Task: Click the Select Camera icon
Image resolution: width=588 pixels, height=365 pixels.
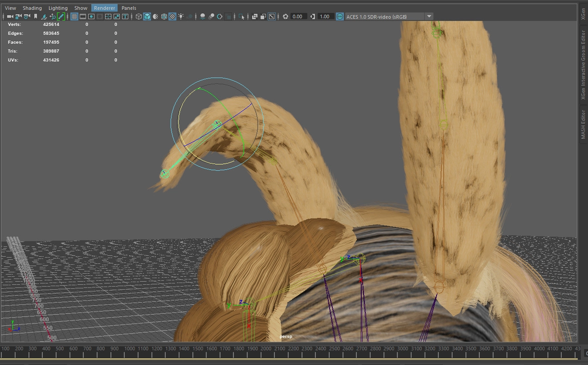Action: click(x=10, y=16)
